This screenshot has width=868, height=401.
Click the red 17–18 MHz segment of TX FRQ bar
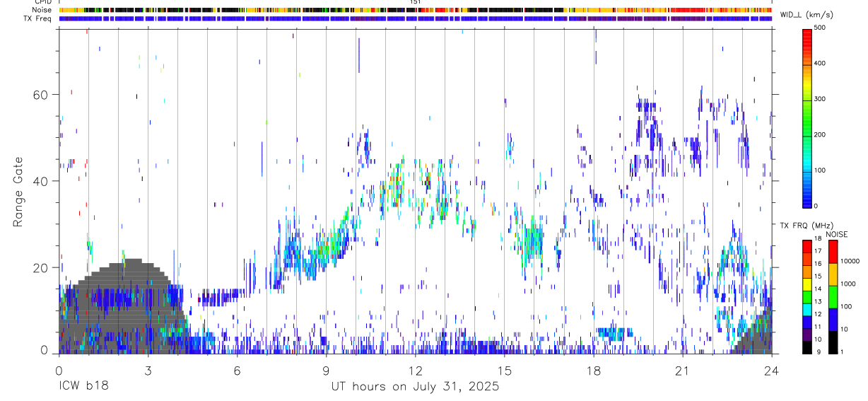point(807,247)
